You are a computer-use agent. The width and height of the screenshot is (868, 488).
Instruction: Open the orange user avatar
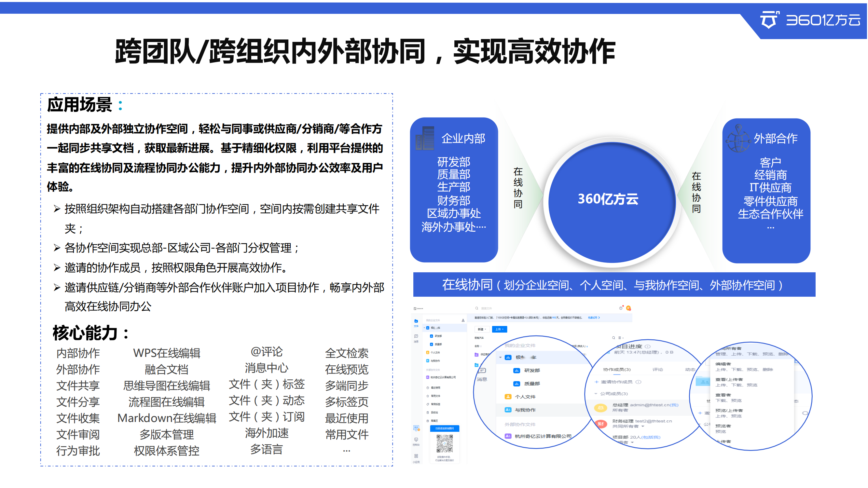(628, 308)
